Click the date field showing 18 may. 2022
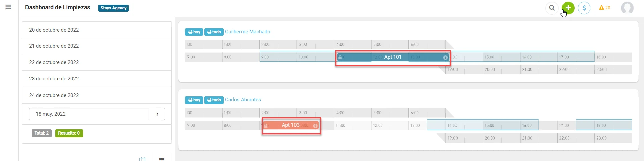 89,114
